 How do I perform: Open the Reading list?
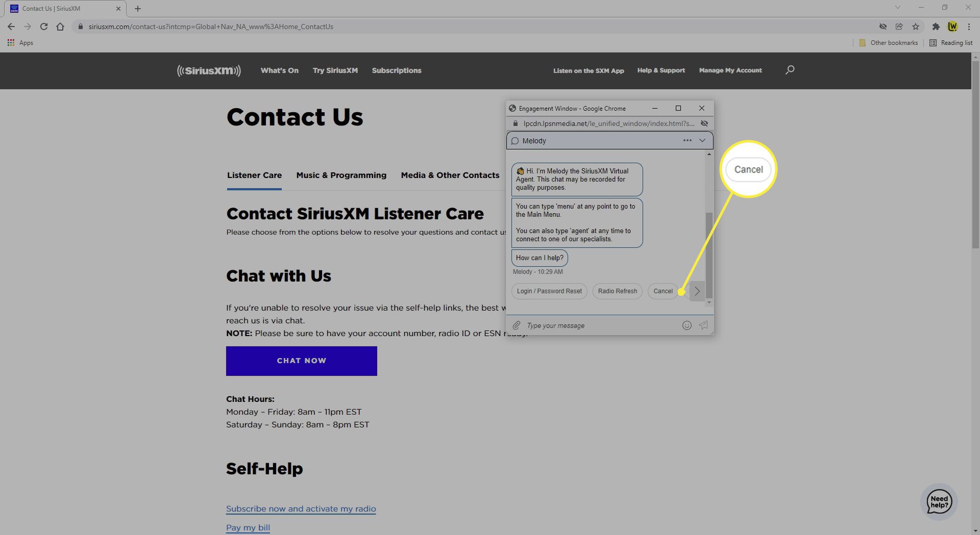coord(951,43)
